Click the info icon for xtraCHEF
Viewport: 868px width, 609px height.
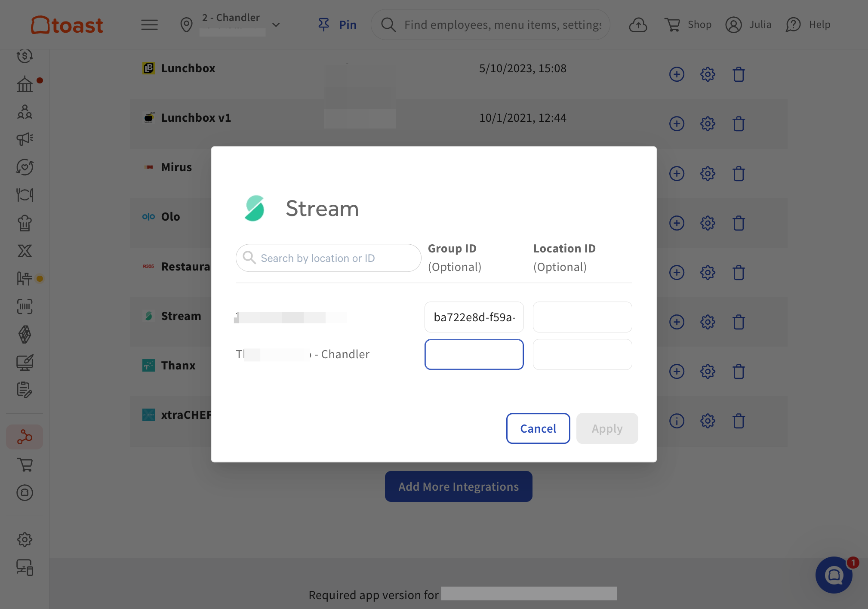point(677,421)
